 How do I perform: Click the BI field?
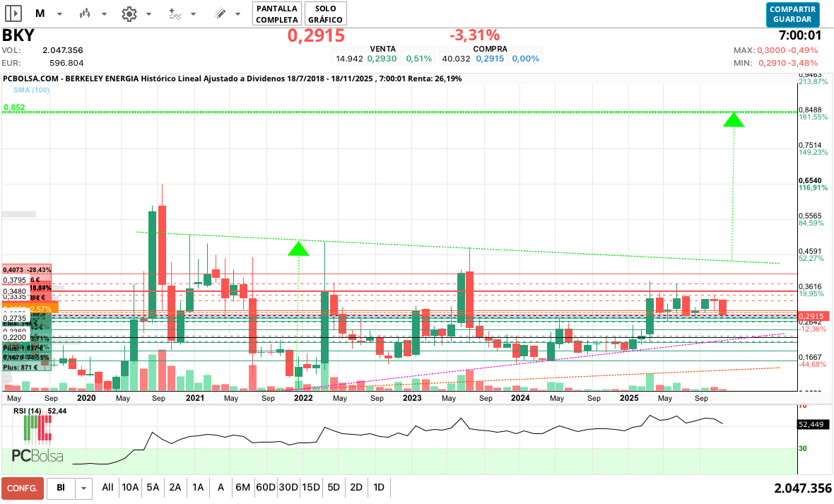point(61,488)
